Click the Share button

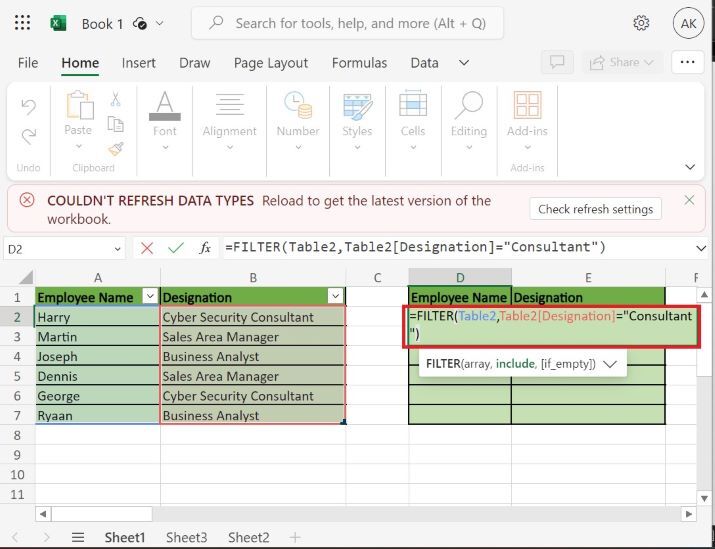pos(622,62)
